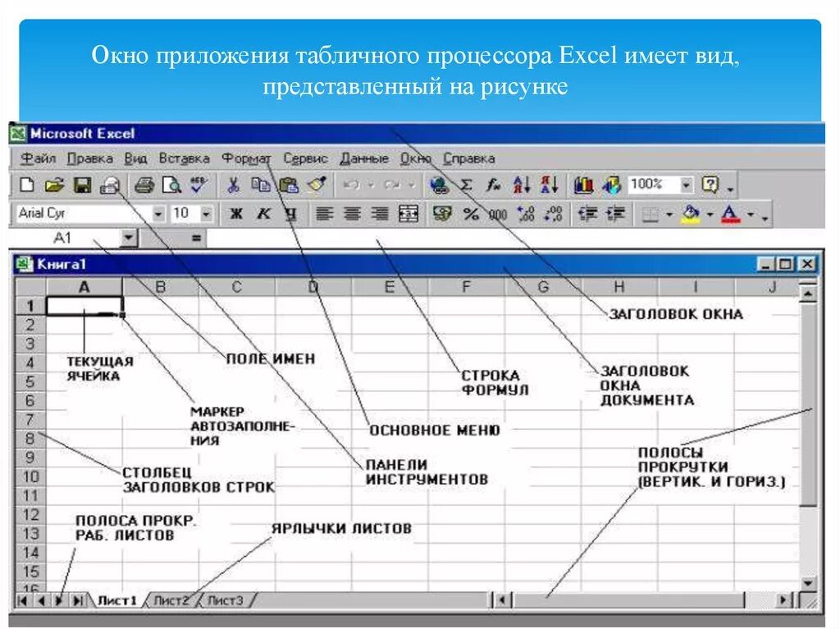Open the Вид menu
The image size is (840, 629).
tap(135, 158)
